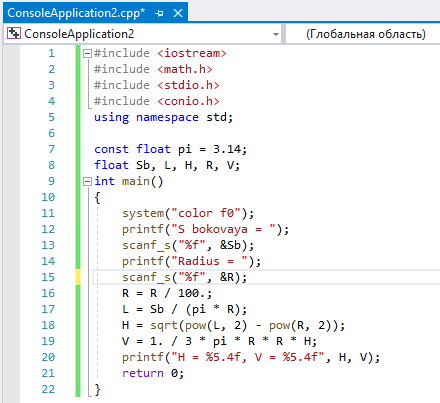Click the line number 15 margin
The width and height of the screenshot is (440, 403).
click(48, 277)
